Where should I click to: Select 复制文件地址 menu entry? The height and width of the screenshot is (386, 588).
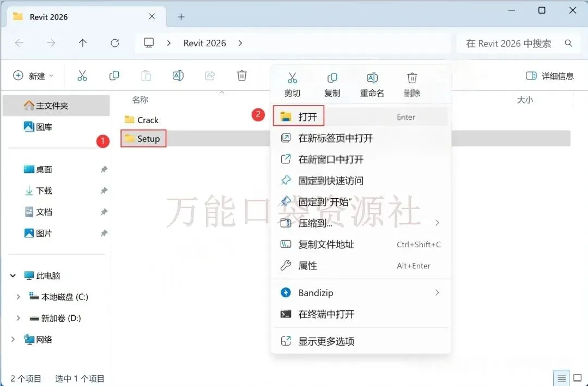[x=360, y=244]
